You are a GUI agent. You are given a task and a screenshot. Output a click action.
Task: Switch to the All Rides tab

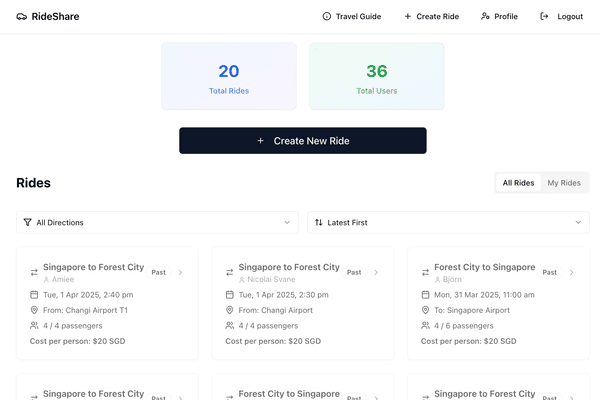[x=518, y=183]
